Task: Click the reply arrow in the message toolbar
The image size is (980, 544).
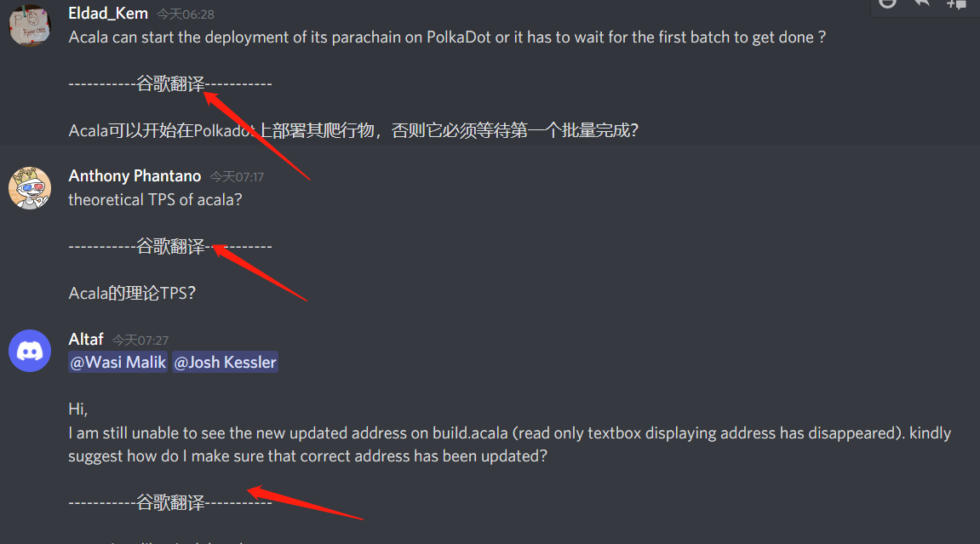Action: [x=922, y=3]
